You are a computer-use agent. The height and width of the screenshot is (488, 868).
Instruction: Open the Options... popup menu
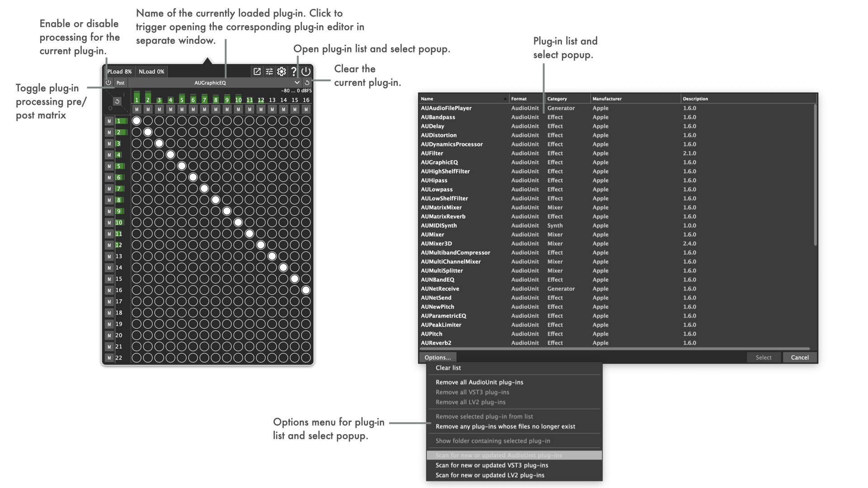click(x=437, y=357)
